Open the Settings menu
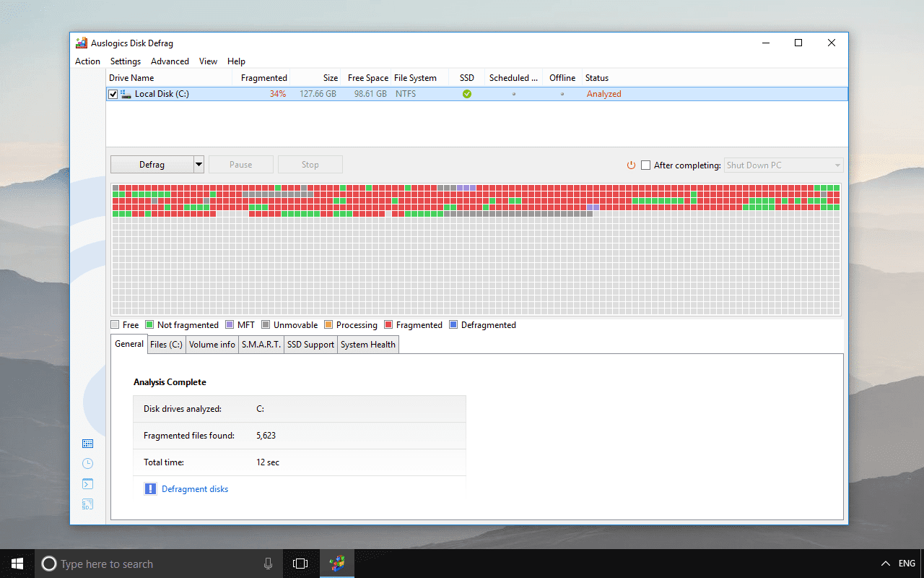Viewport: 924px width, 578px height. pos(126,61)
